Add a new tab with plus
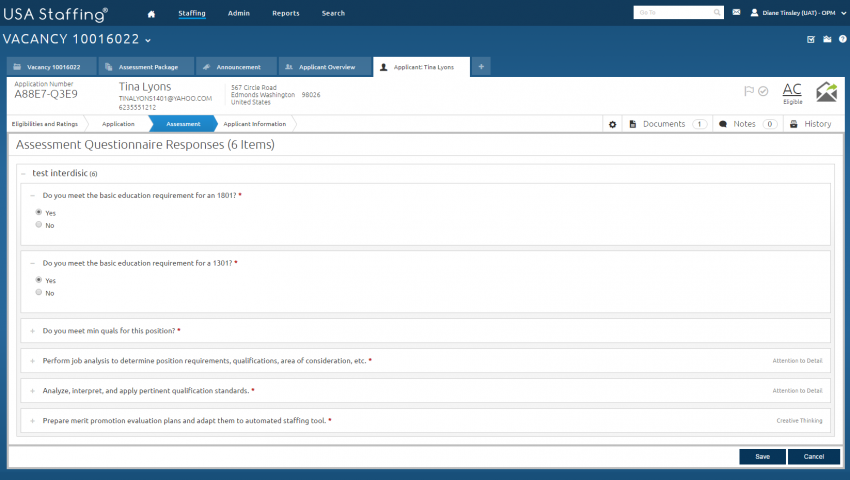Image resolution: width=850 pixels, height=480 pixels. [x=481, y=67]
